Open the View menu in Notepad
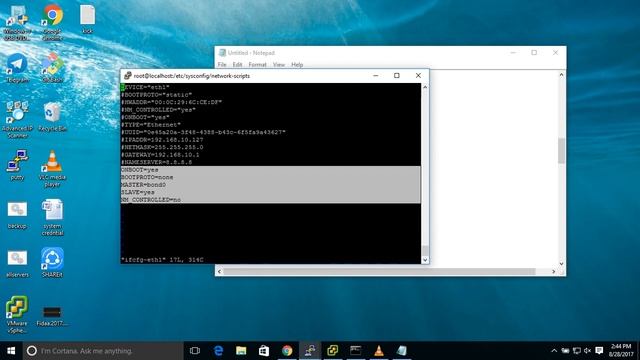 [x=279, y=64]
